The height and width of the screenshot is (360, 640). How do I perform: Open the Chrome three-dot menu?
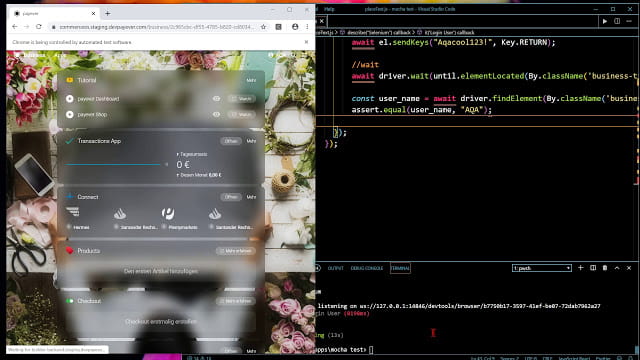[x=307, y=27]
